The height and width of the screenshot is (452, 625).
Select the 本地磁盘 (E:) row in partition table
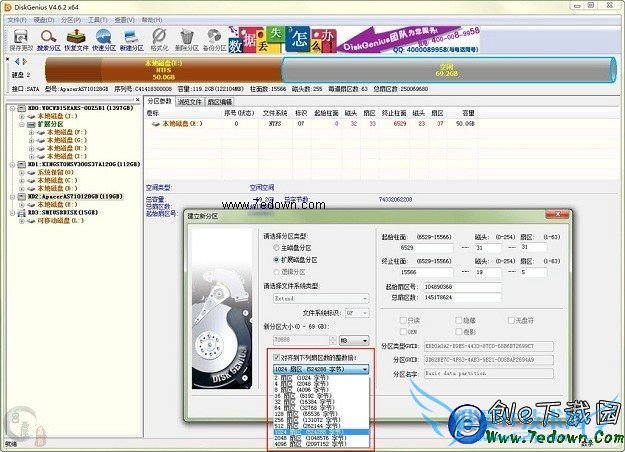(311, 124)
